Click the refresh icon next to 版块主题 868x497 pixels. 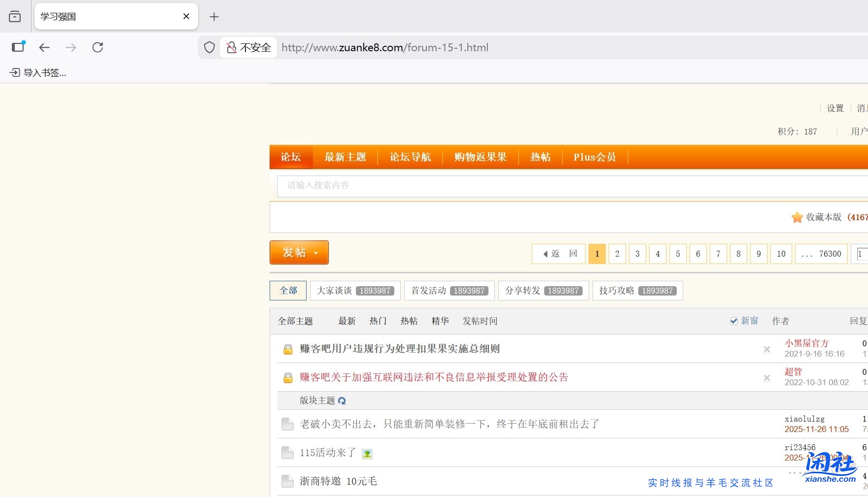point(342,400)
